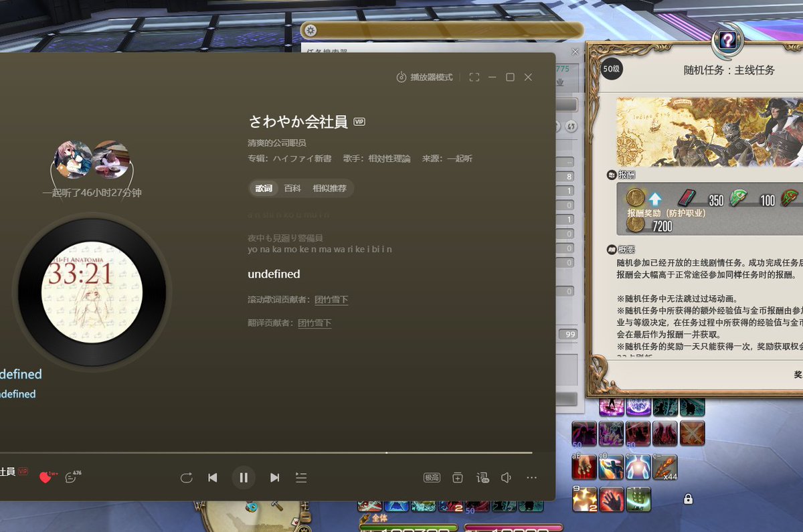Use the feather item with x44
Image resolution: width=803 pixels, height=532 pixels.
(x=664, y=467)
